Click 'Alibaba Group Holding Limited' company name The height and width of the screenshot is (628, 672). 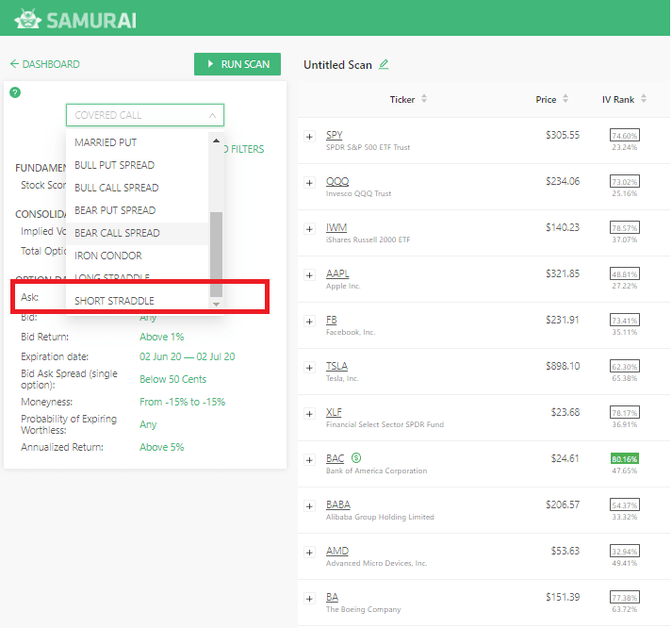pyautogui.click(x=380, y=517)
